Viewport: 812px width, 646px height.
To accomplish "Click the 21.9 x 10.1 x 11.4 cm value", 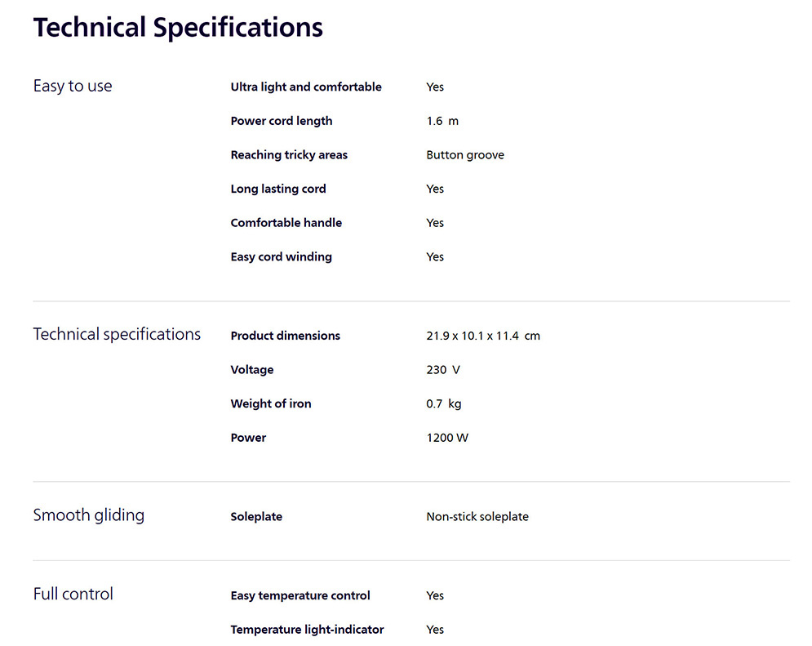I will coord(483,336).
